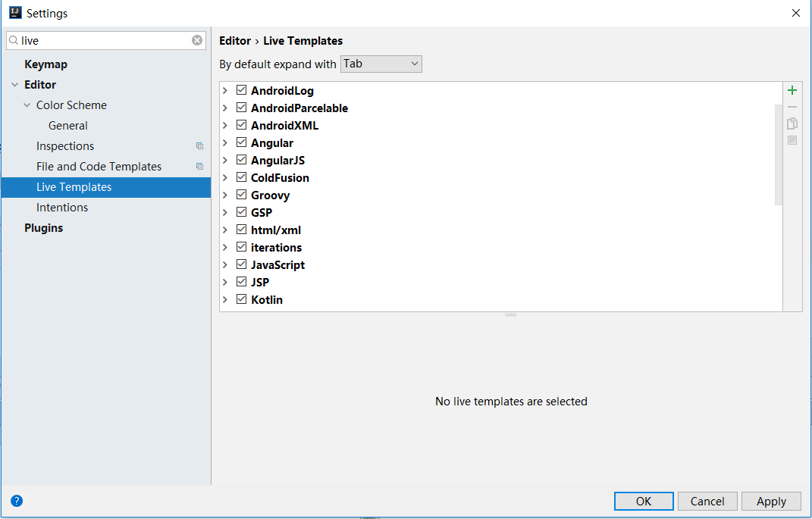Toggle the iterations group checkbox
812x519 pixels.
tap(241, 247)
